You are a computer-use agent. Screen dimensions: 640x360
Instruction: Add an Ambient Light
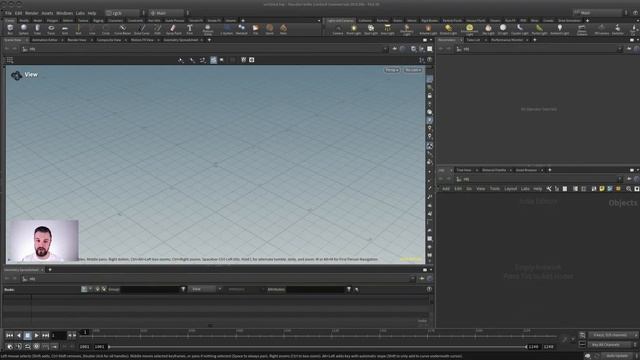(559, 29)
